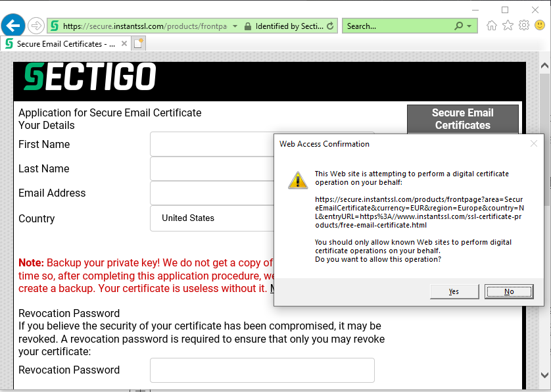Viewport: 551px width, 392px height.
Task: Click the address bar URL text
Action: pyautogui.click(x=145, y=26)
